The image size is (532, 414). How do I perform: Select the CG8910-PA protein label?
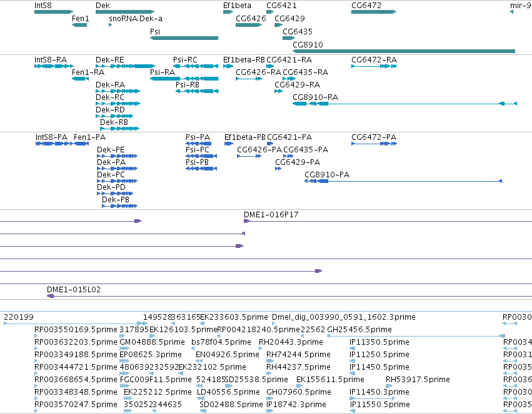327,175
